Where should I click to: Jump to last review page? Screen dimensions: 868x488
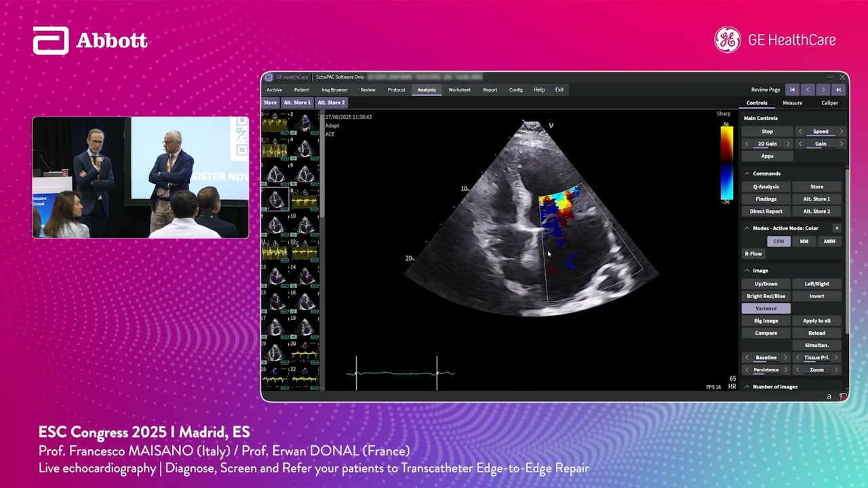point(839,89)
